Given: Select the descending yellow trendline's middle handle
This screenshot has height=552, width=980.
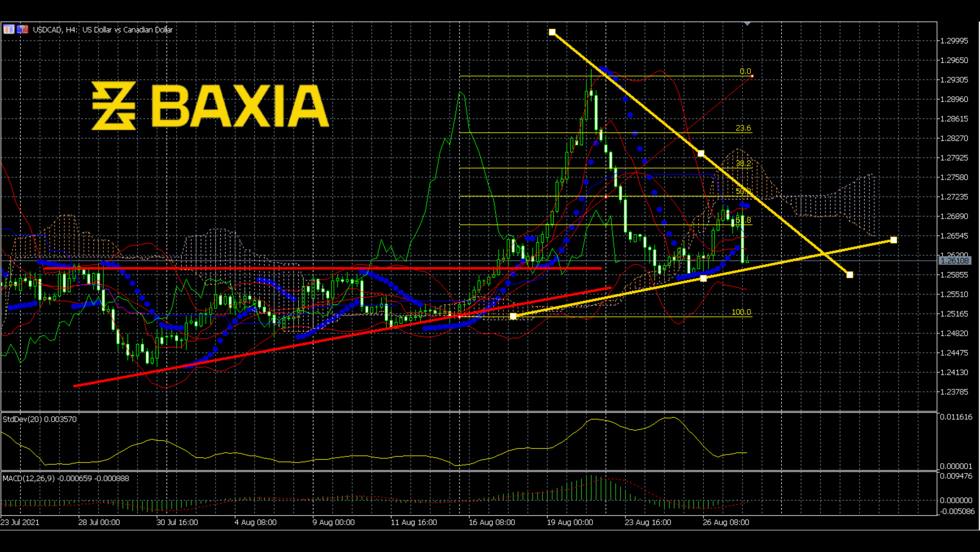Looking at the screenshot, I should tap(701, 153).
